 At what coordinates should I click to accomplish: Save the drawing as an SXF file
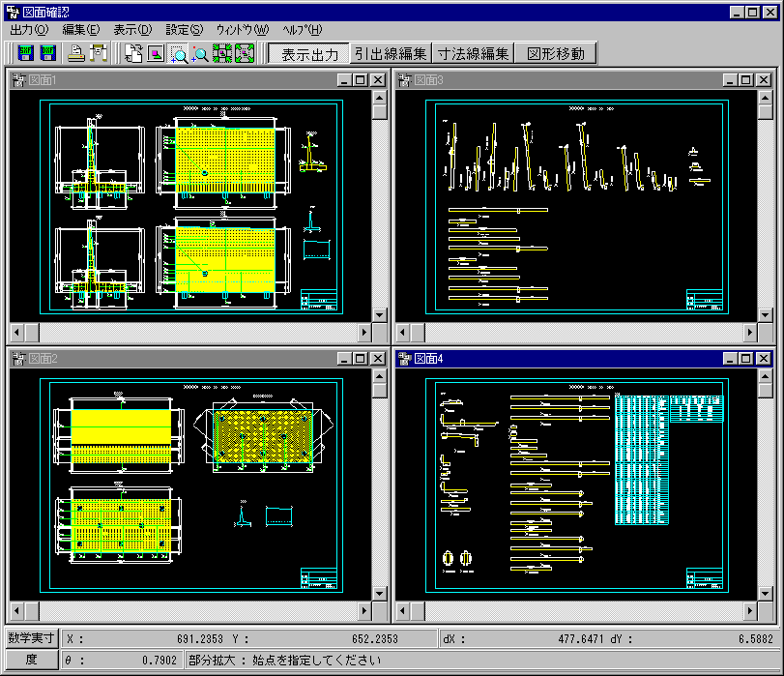click(25, 53)
